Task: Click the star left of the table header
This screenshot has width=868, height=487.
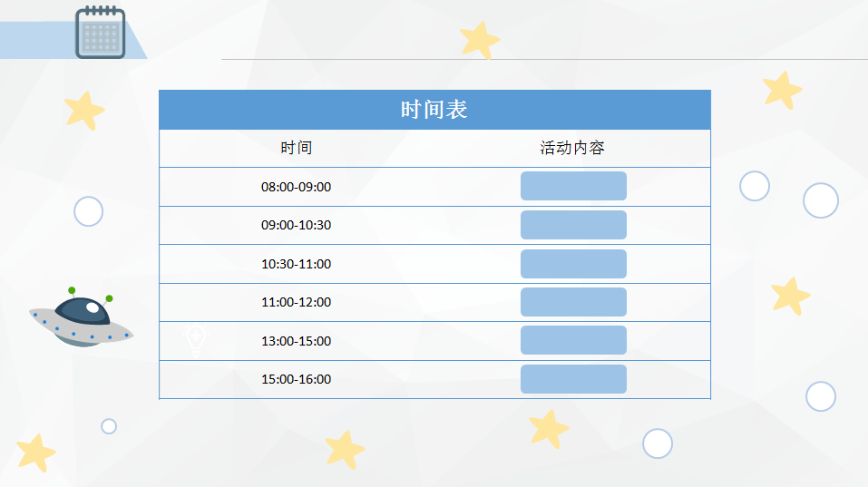Action: 84,111
